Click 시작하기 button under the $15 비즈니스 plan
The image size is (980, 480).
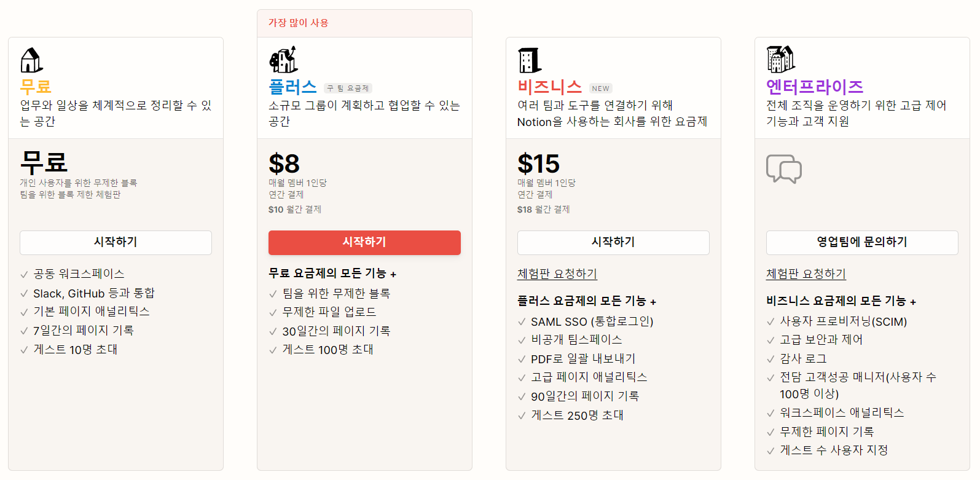(x=613, y=243)
